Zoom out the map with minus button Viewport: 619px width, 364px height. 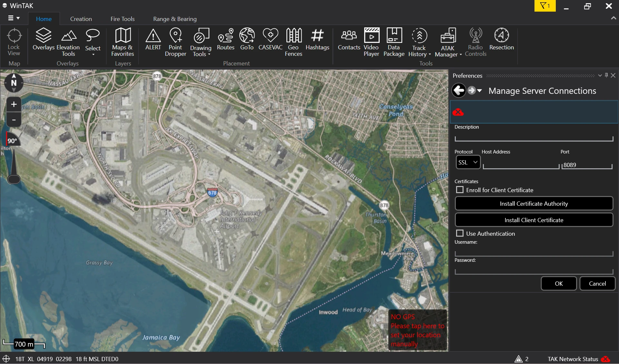click(x=14, y=120)
